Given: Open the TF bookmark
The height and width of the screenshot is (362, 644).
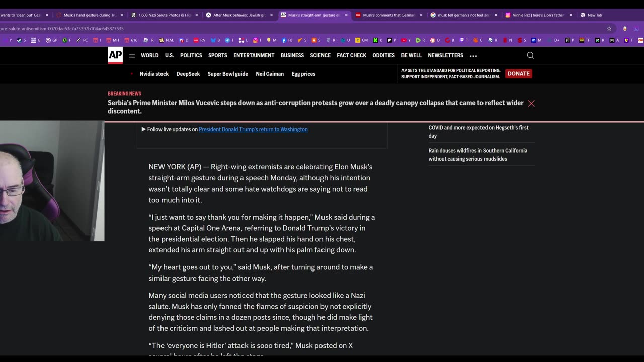Looking at the screenshot, I should tap(584, 40).
